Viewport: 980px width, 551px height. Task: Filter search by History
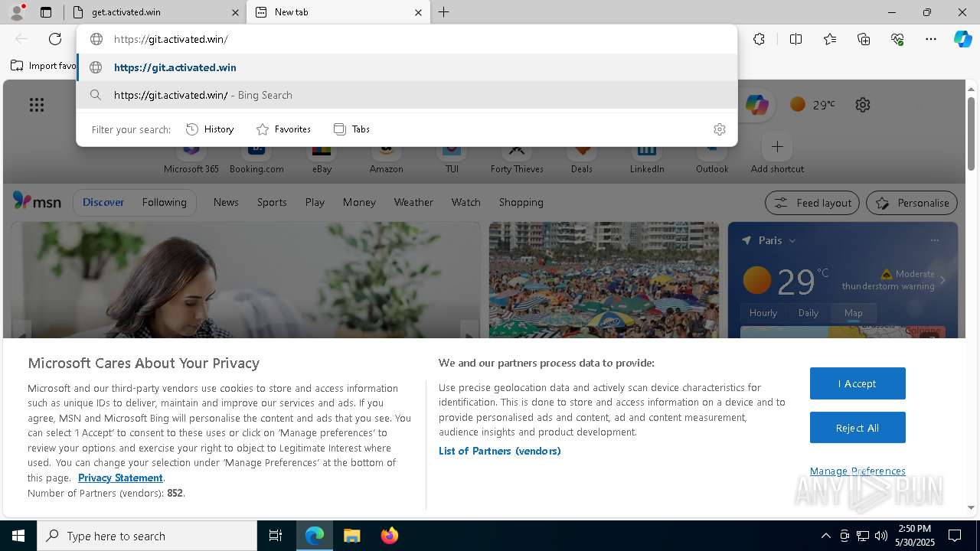point(210,129)
